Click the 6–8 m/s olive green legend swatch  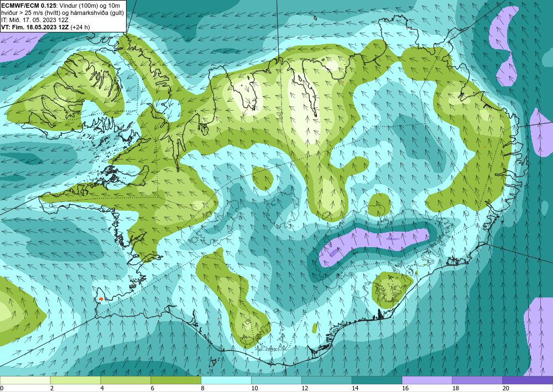pyautogui.click(x=176, y=380)
